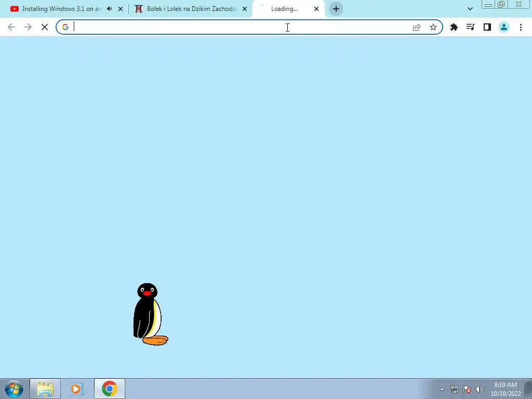Image resolution: width=532 pixels, height=399 pixels.
Task: Restore down the Chrome window
Action: click(501, 4)
